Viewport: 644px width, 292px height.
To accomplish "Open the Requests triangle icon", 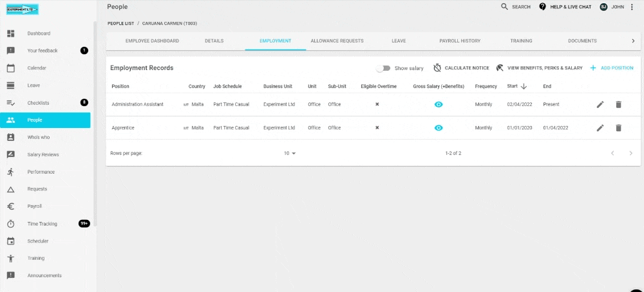I will coord(11,189).
